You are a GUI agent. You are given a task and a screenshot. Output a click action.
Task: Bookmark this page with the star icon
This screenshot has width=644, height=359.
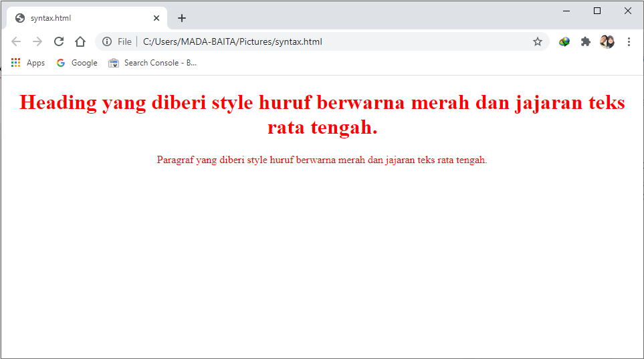[x=537, y=41]
